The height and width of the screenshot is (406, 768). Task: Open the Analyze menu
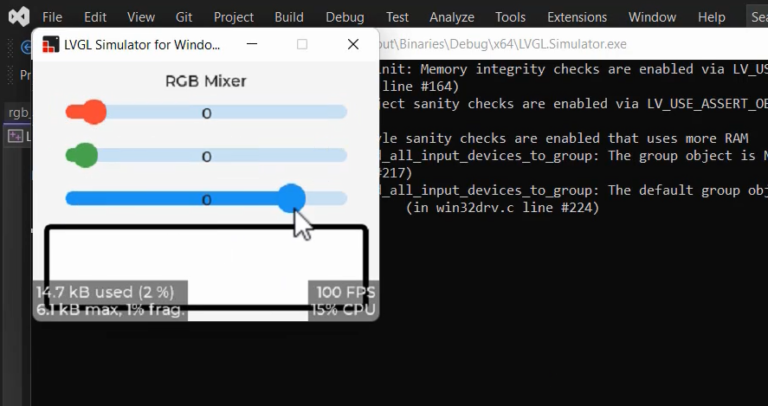pos(452,18)
